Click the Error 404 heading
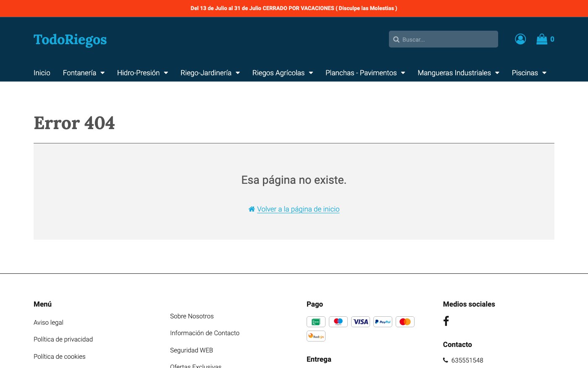This screenshot has height=368, width=588. 74,123
